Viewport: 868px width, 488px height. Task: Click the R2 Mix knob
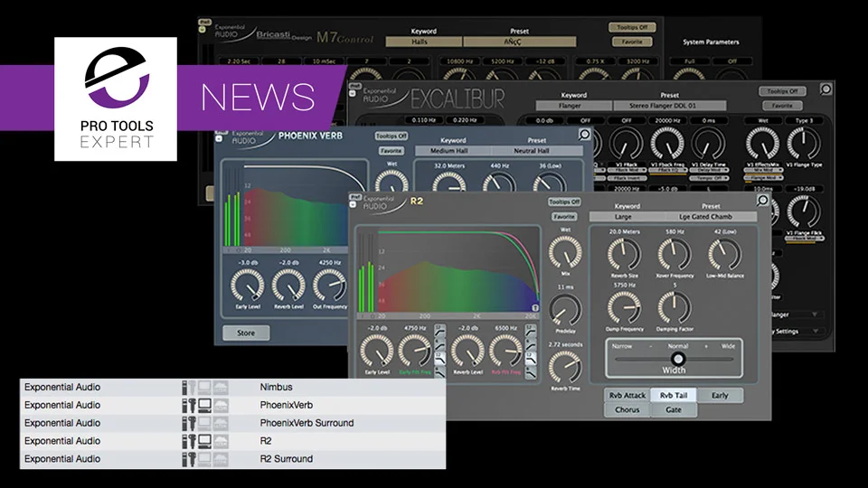click(x=565, y=252)
